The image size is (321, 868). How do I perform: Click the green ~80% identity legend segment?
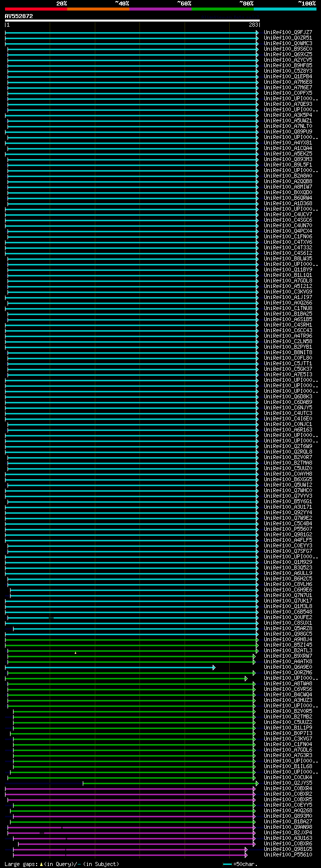223,9
